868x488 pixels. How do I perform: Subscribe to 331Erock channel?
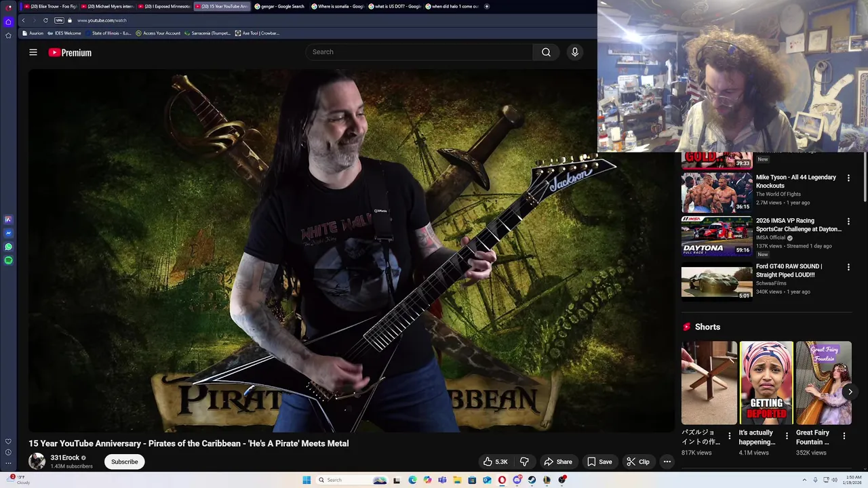[x=124, y=462]
